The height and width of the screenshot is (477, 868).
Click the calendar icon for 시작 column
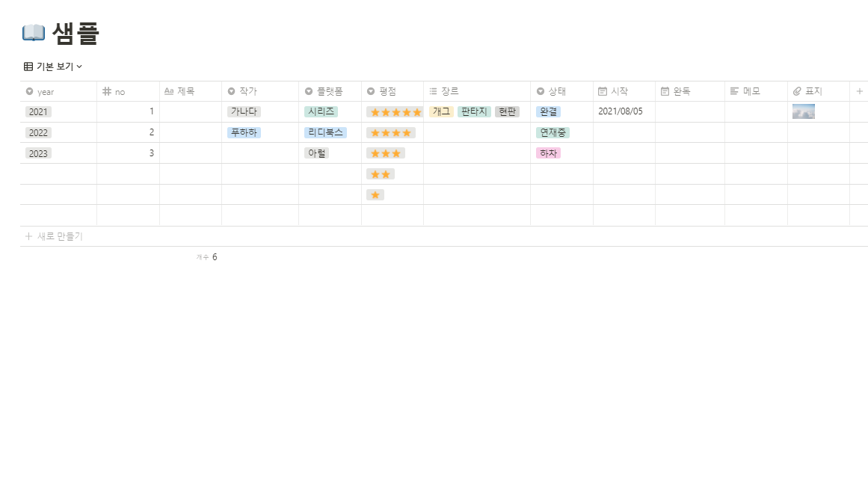(x=603, y=91)
